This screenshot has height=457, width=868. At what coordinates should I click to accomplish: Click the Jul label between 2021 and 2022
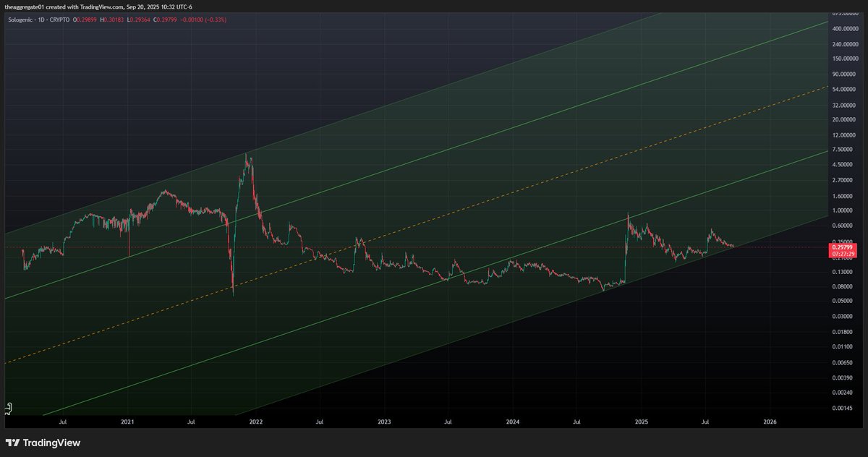tap(192, 421)
